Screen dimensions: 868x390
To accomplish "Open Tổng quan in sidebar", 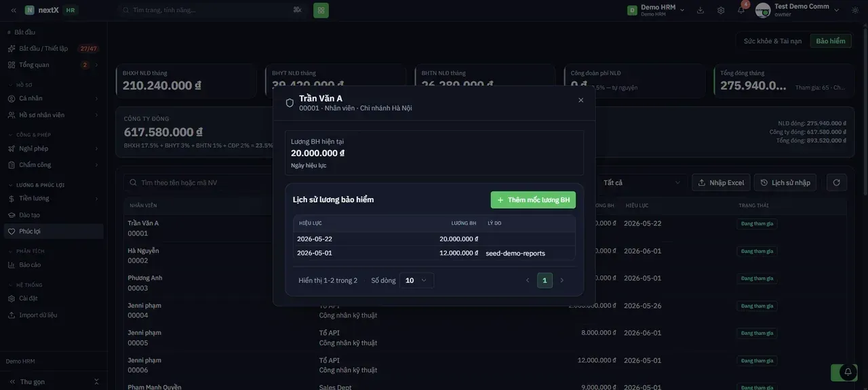I will coord(53,65).
